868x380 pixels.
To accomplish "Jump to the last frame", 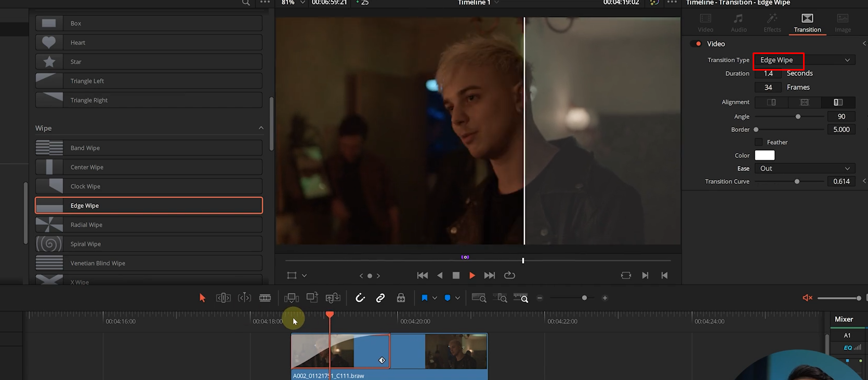I will tap(489, 276).
